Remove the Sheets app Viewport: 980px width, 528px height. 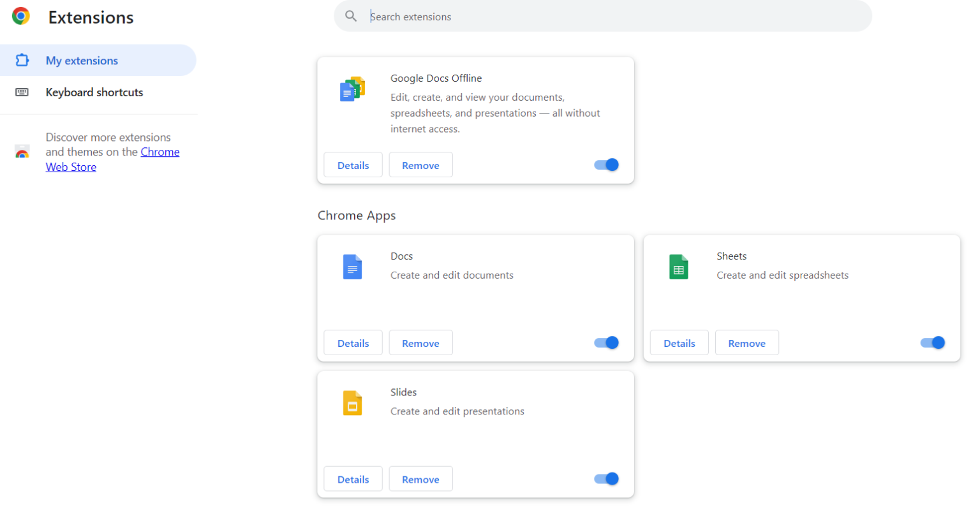pos(746,343)
